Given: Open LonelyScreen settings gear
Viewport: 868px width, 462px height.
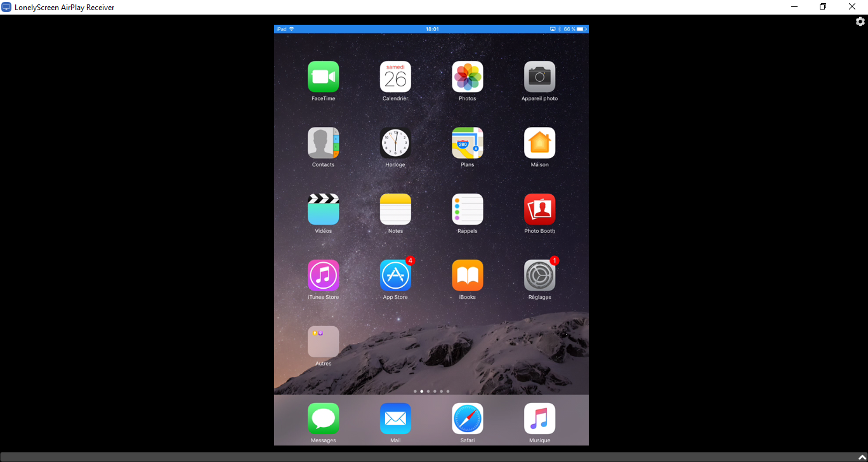Looking at the screenshot, I should (x=860, y=22).
